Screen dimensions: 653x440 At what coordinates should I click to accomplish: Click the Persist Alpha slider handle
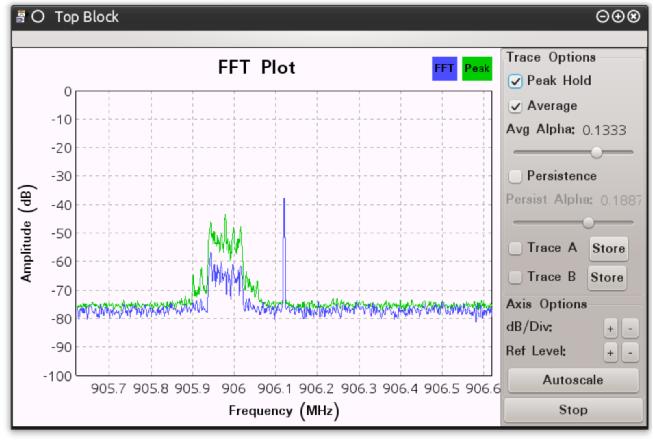point(588,223)
